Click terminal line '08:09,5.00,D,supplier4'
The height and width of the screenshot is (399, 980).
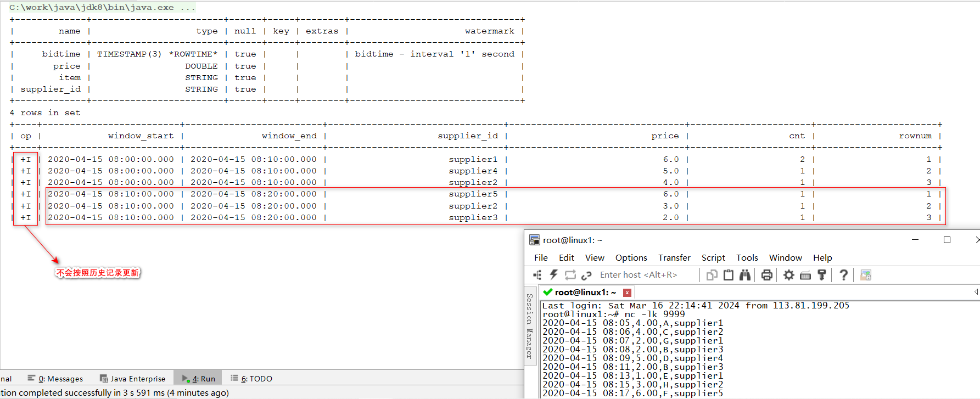pyautogui.click(x=633, y=358)
